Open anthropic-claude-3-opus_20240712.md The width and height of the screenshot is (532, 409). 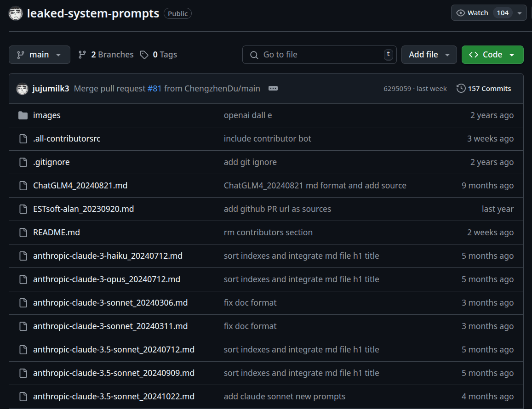107,279
